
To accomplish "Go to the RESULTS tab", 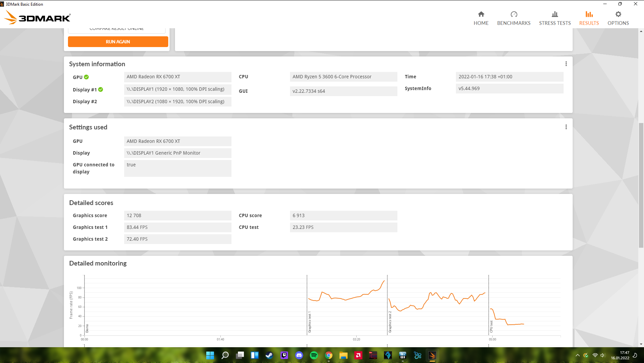I will pyautogui.click(x=589, y=18).
